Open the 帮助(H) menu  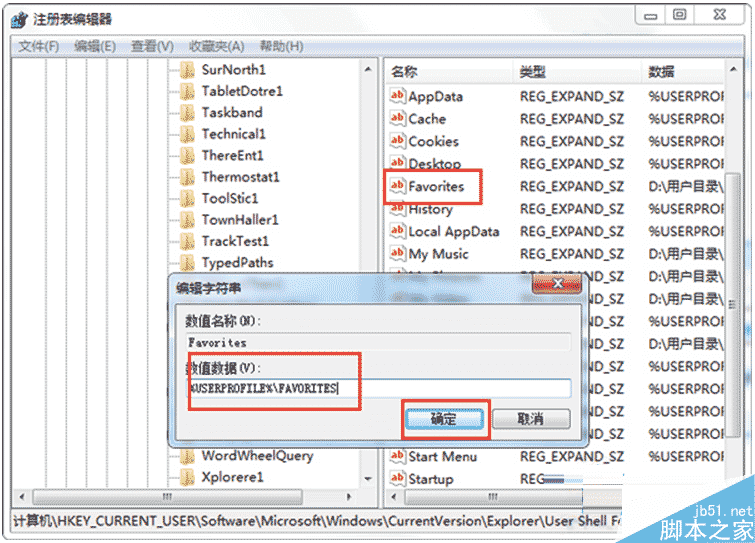(x=282, y=46)
